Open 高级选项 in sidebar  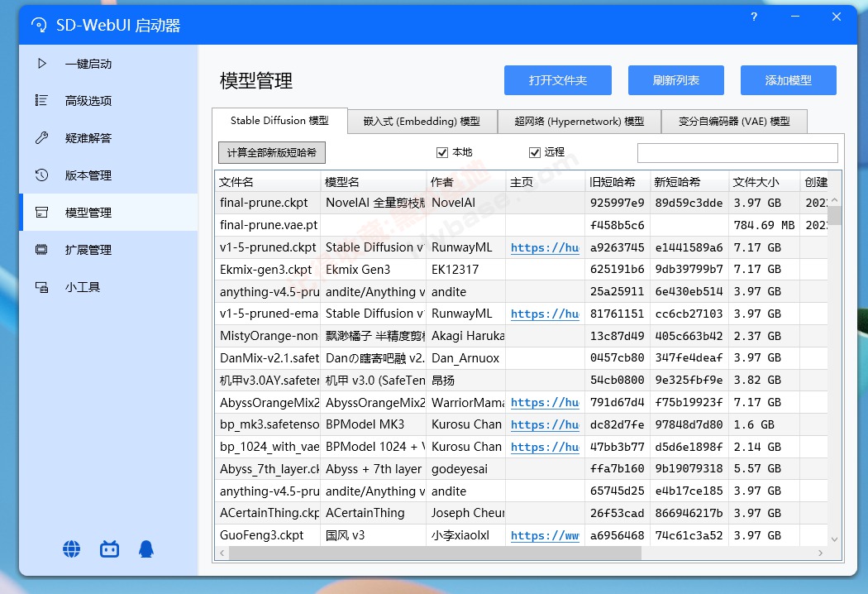tap(108, 100)
